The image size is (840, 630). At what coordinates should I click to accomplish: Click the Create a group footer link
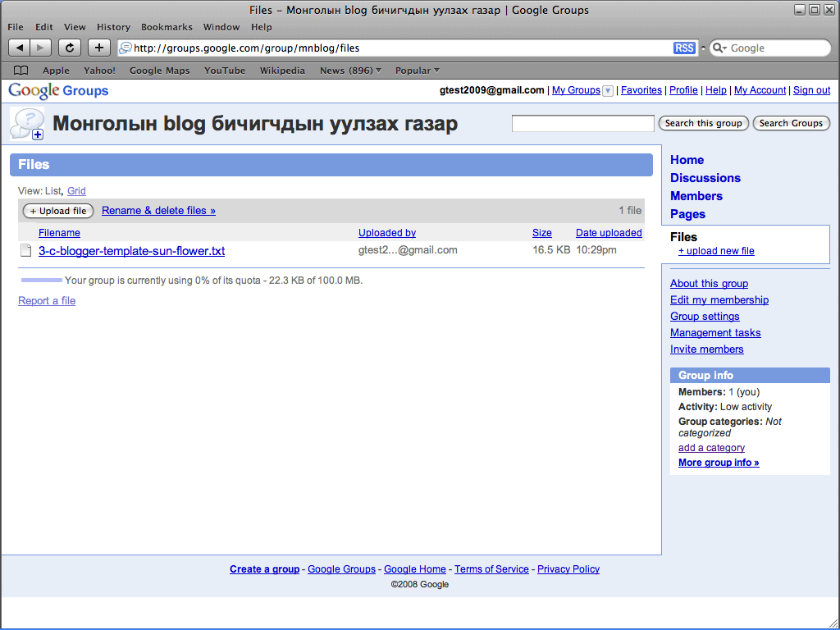click(265, 569)
